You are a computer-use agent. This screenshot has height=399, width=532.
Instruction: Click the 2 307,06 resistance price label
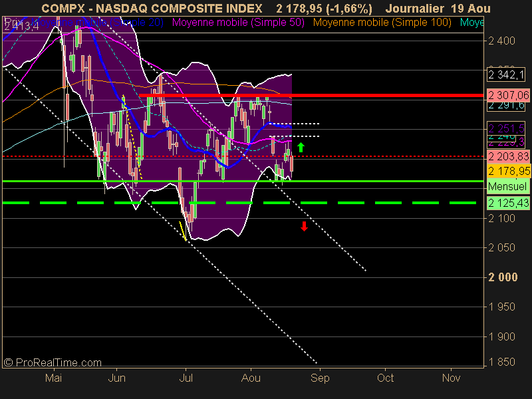pyautogui.click(x=508, y=95)
